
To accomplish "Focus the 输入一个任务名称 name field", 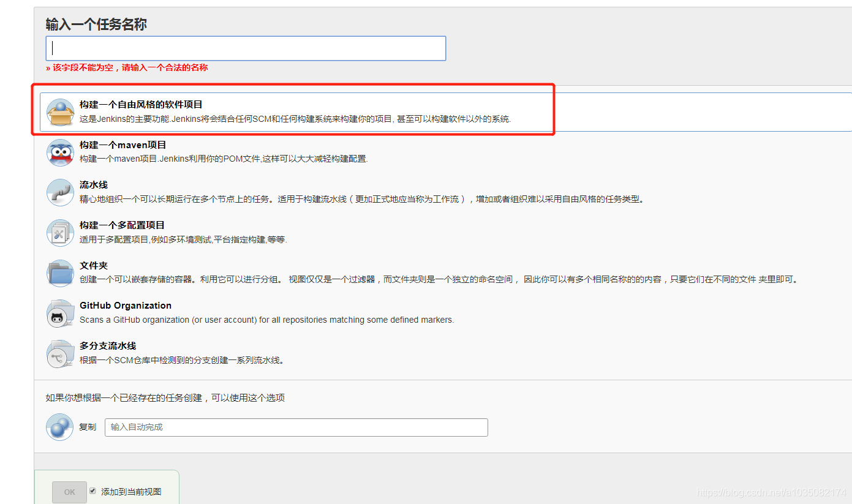I will click(246, 48).
